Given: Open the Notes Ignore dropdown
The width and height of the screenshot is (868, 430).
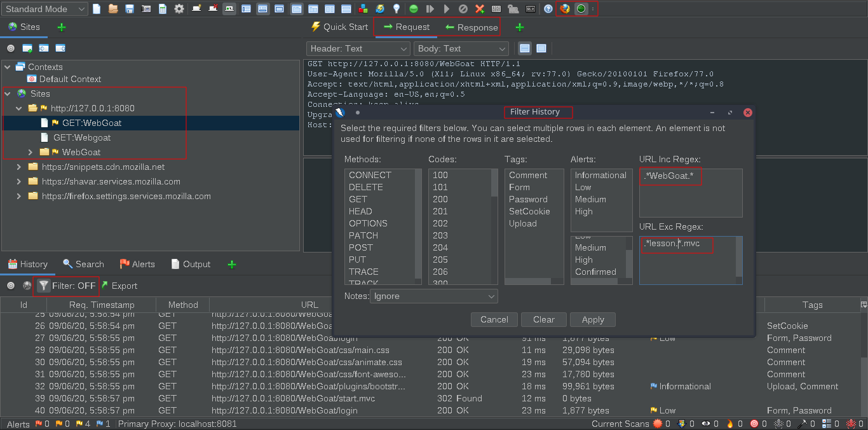Looking at the screenshot, I should coord(434,296).
